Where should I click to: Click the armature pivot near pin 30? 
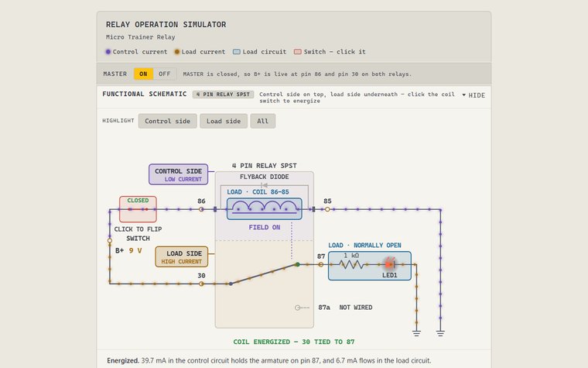[x=231, y=284]
